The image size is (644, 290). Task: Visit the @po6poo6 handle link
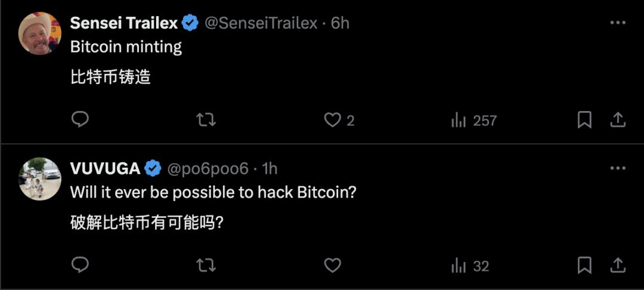point(208,169)
